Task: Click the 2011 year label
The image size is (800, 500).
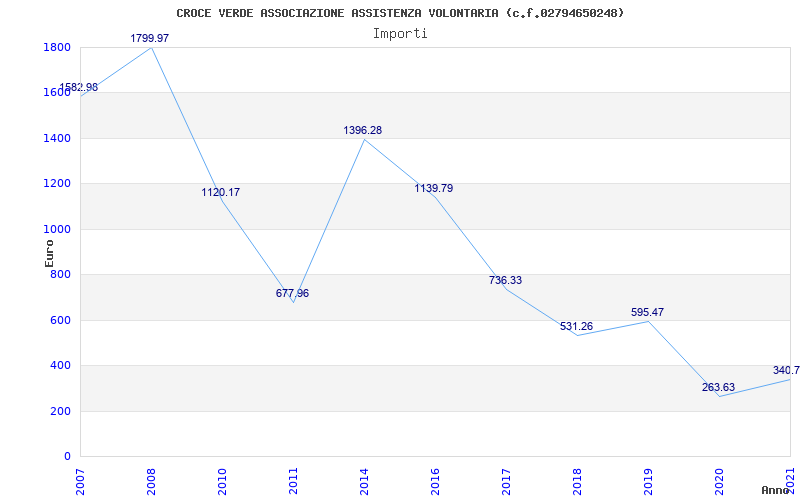Action: pos(293,482)
